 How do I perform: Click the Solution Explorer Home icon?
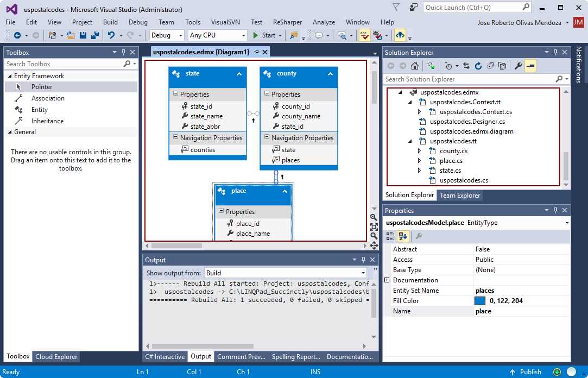click(414, 66)
